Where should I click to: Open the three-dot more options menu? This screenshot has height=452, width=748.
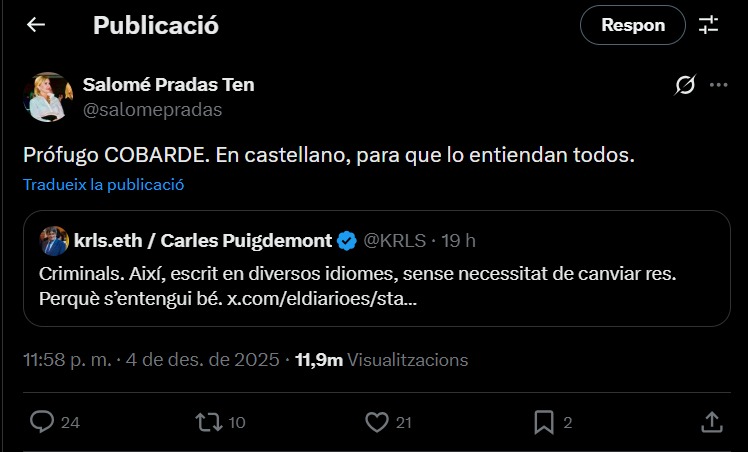pos(718,85)
